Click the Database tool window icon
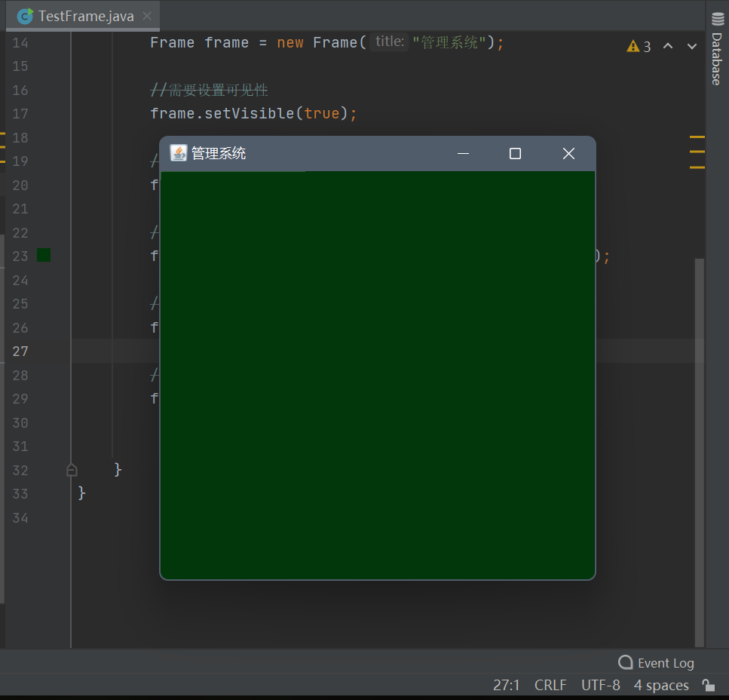 (717, 20)
